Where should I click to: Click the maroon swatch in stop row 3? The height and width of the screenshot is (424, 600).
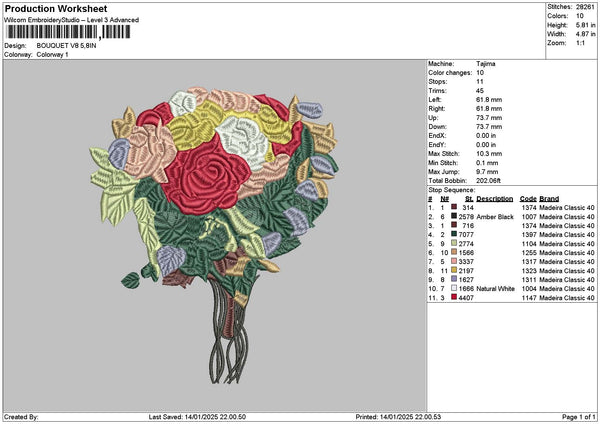[454, 225]
